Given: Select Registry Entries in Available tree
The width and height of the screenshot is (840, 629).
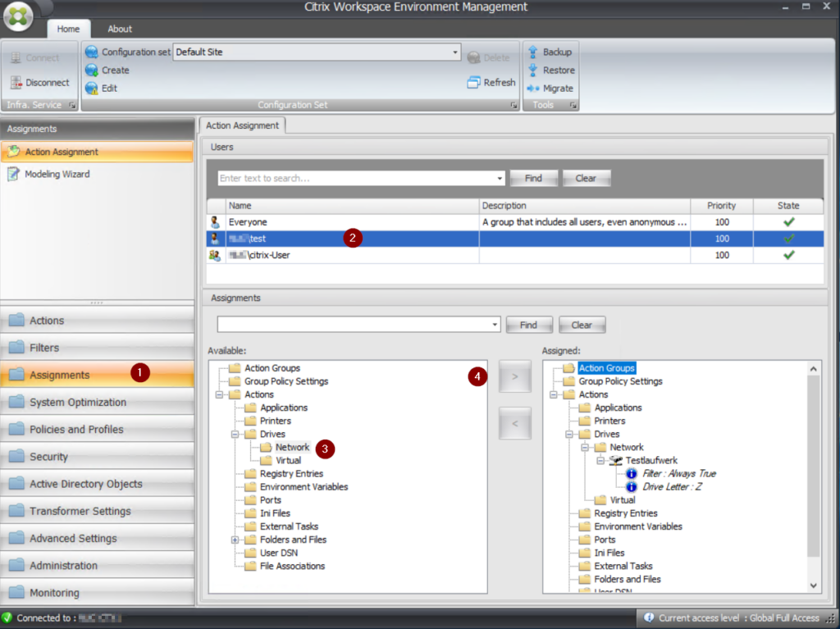Looking at the screenshot, I should (291, 474).
